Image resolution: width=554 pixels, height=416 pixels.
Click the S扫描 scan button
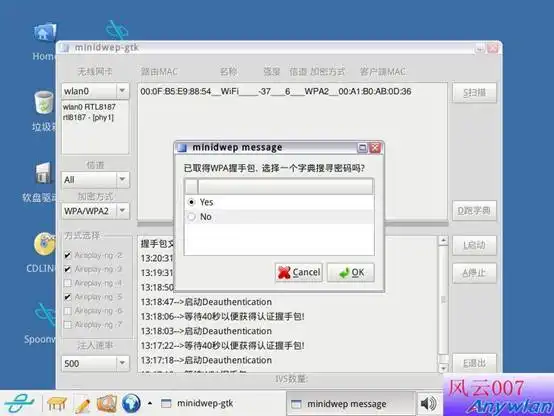pos(474,93)
